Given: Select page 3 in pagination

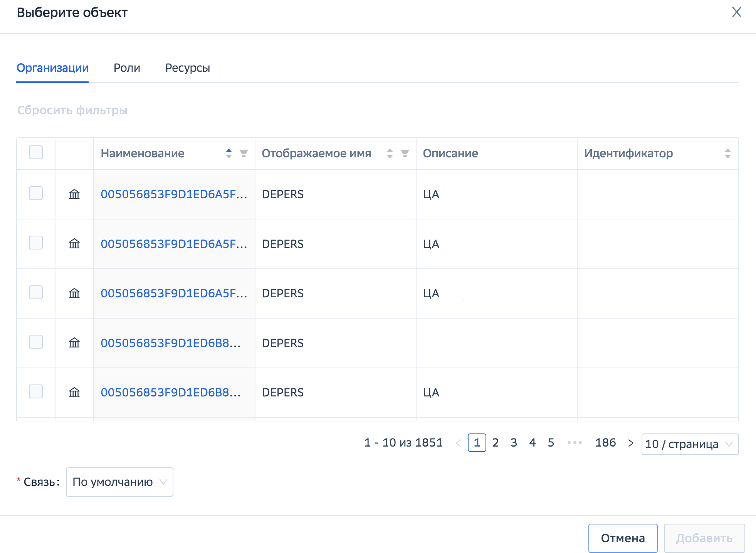Looking at the screenshot, I should 514,443.
